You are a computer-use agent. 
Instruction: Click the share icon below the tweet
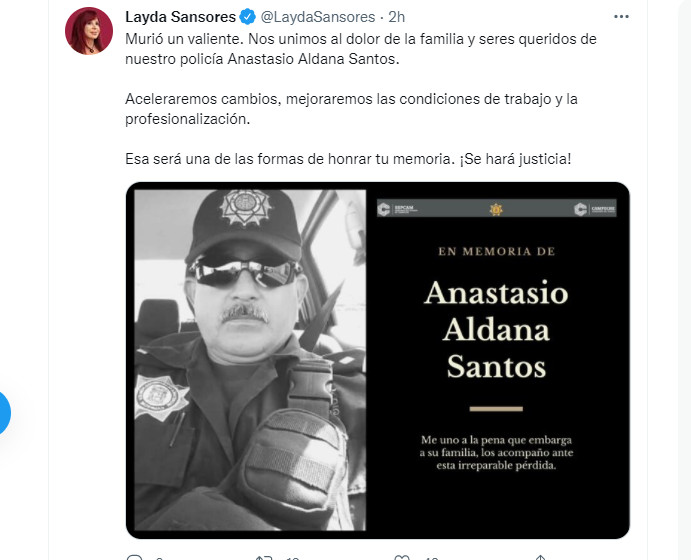[x=540, y=557]
